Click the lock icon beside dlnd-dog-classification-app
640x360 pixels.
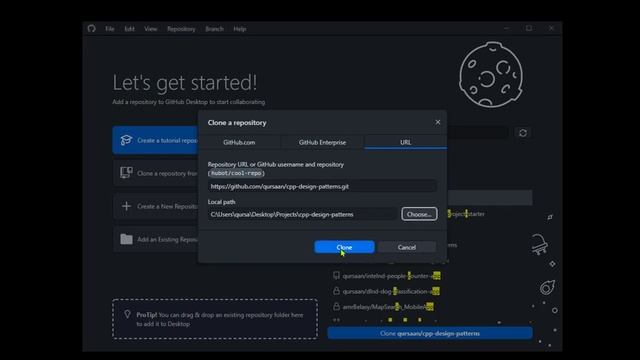pyautogui.click(x=336, y=291)
